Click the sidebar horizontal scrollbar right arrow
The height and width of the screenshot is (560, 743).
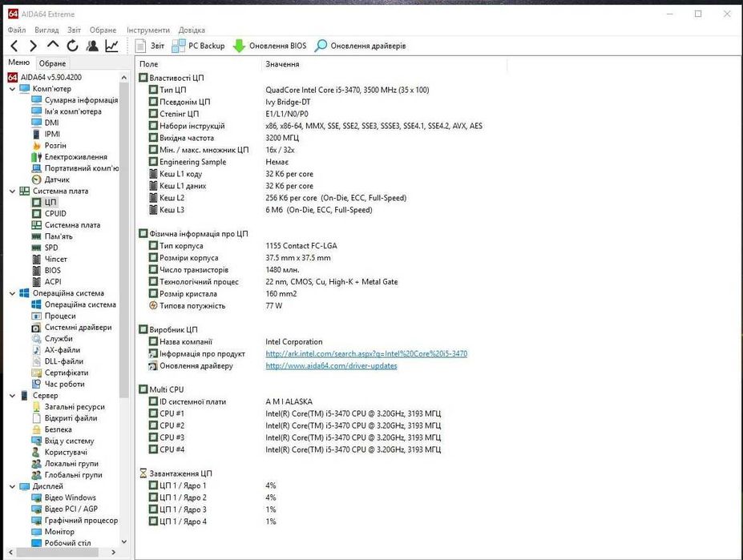click(x=113, y=552)
